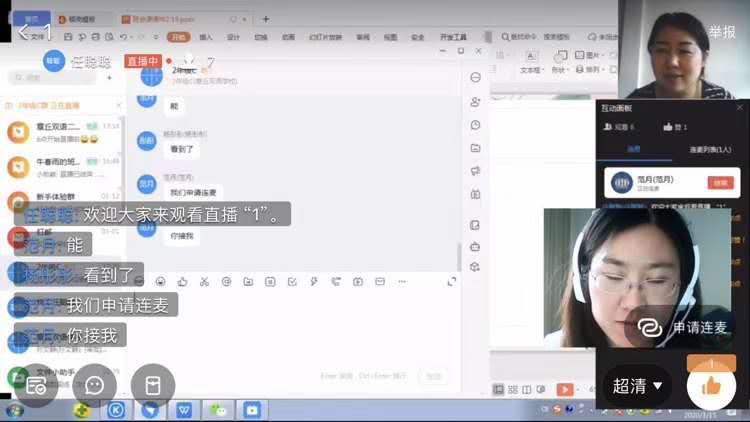Image resolution: width=750 pixels, height=422 pixels.
Task: Click the group files folder icon in sidebar
Action: tap(475, 148)
